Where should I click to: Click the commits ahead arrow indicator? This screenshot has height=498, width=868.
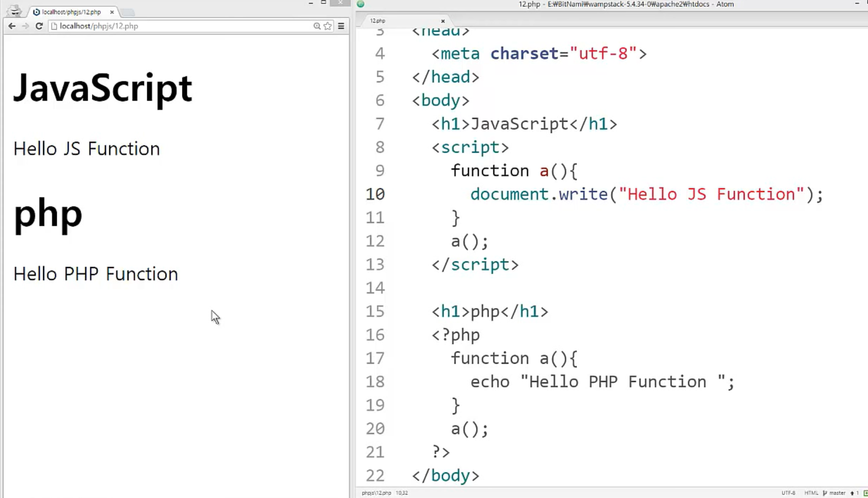[854, 493]
